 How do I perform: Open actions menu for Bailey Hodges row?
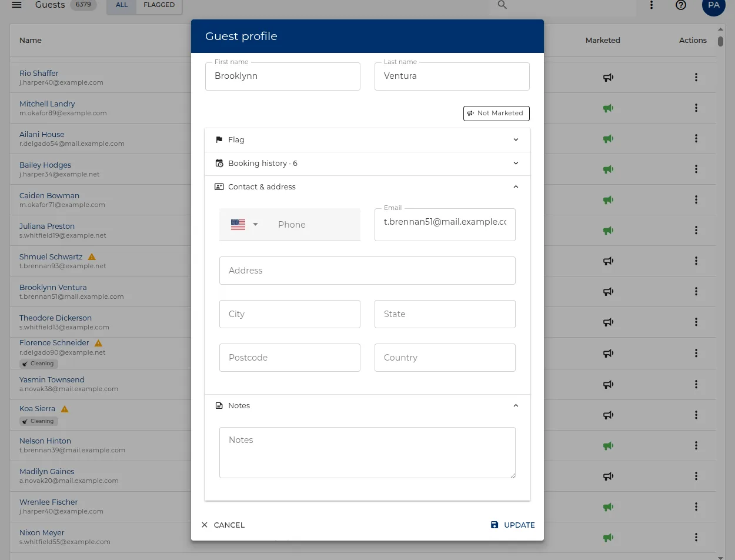click(x=696, y=169)
